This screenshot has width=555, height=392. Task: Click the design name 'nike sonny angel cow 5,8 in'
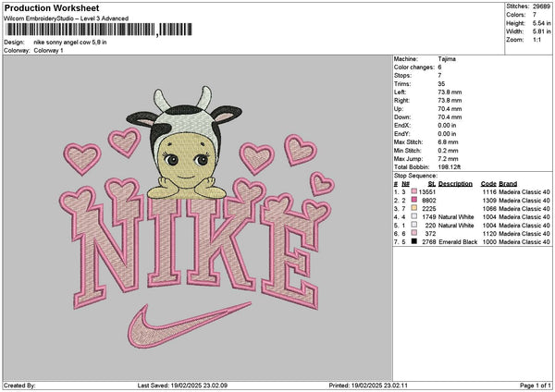[x=70, y=43]
